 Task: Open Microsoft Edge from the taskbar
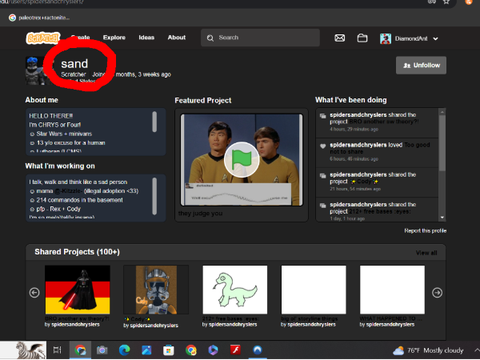[124, 350]
